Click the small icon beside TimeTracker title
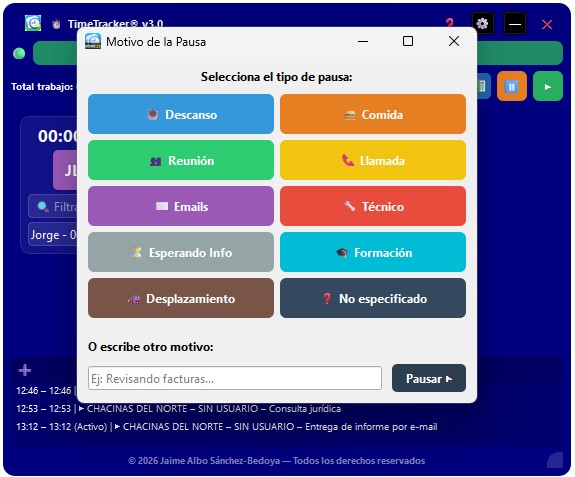 [56, 24]
